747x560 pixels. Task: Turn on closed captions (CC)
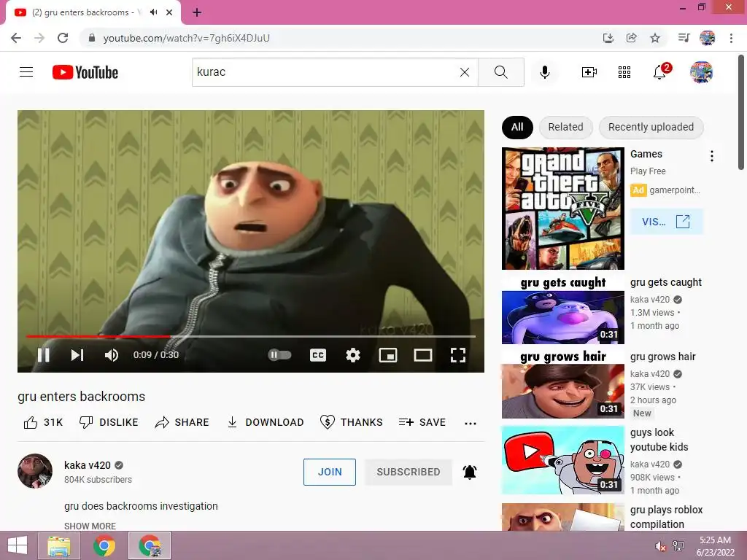coord(318,355)
